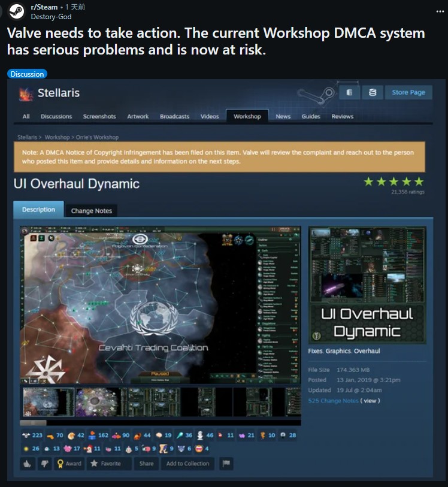Viewport: 448px width, 487px height.
Task: Select the Description tab
Action: click(x=38, y=210)
